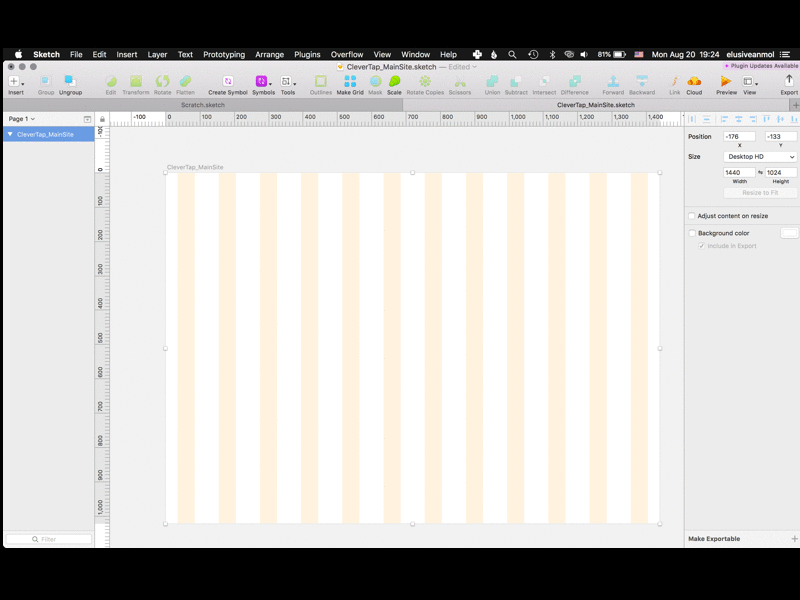Toggle the ruler lock icon
This screenshot has width=800, height=600.
click(102, 119)
